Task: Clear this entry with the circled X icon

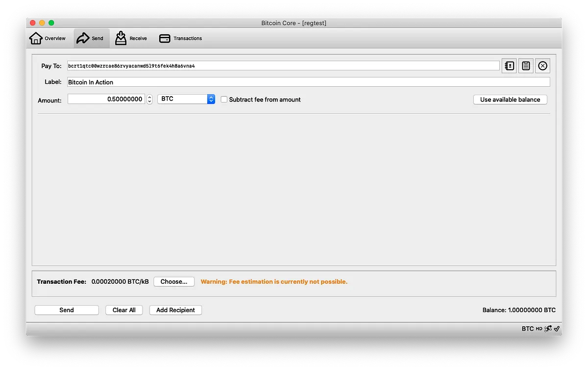Action: pyautogui.click(x=542, y=65)
